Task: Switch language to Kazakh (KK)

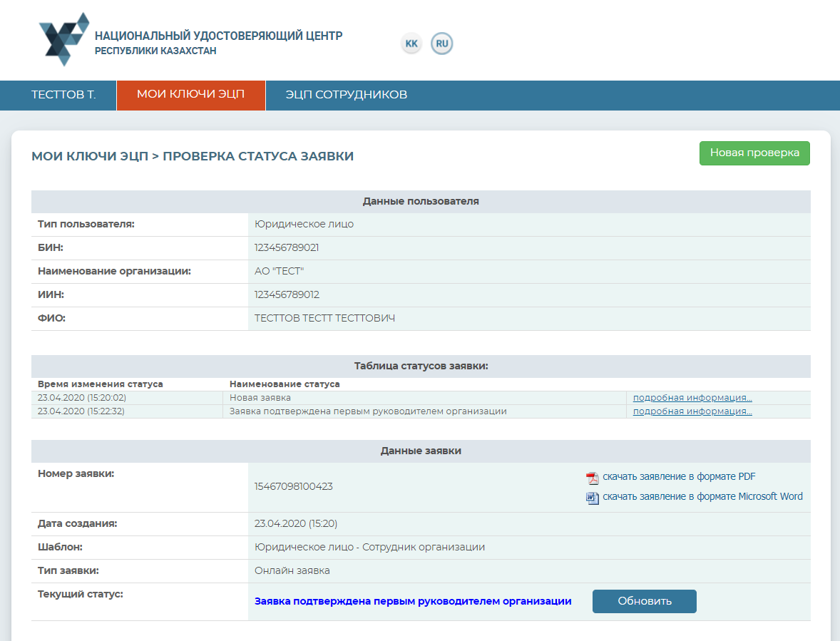Action: (411, 43)
